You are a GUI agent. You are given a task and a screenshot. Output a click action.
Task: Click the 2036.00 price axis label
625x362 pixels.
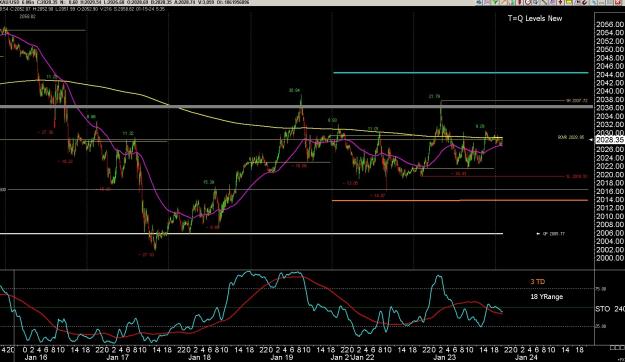tap(610, 108)
